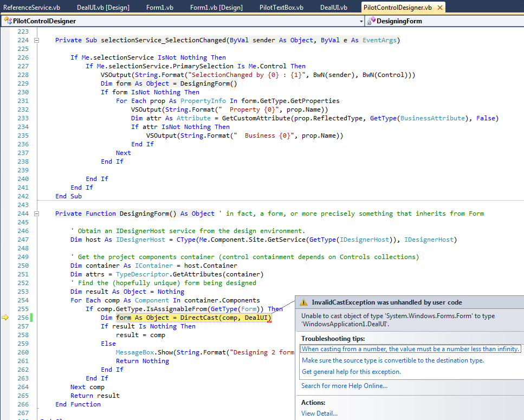Click the method icon beside DesigningForm
The width and height of the screenshot is (524, 420).
click(371, 21)
